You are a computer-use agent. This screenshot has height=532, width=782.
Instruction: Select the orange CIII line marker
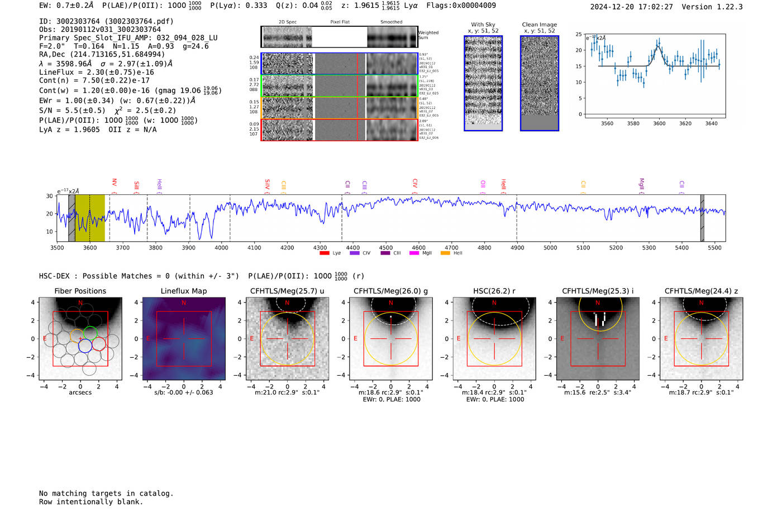[x=284, y=185]
